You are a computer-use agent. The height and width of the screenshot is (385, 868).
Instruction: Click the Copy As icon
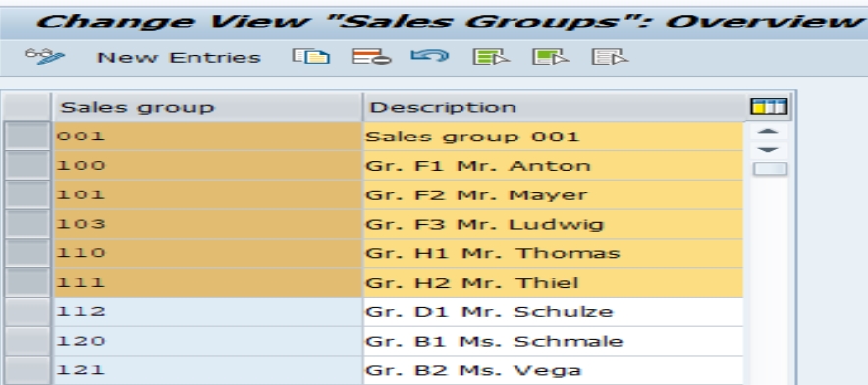311,57
